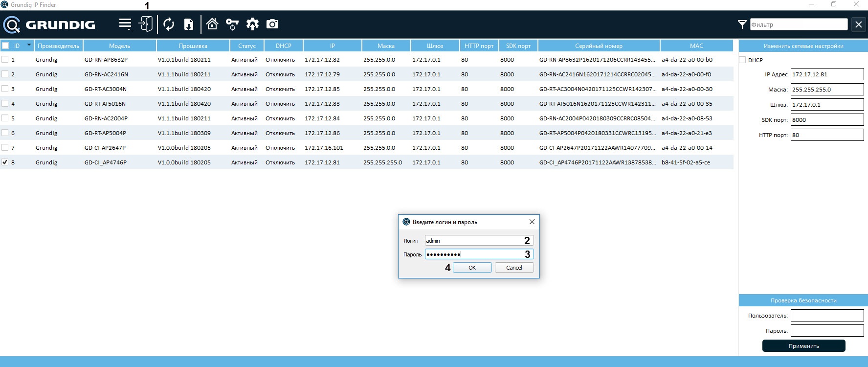868x367 pixels.
Task: Clear the filter with the X button
Action: [858, 24]
